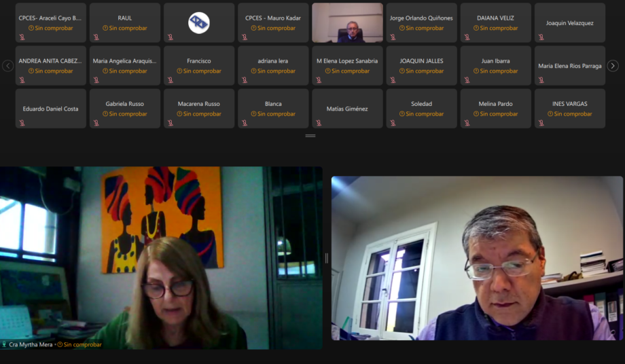Go to previous page of participants
Image resolution: width=625 pixels, height=364 pixels.
coord(7,66)
